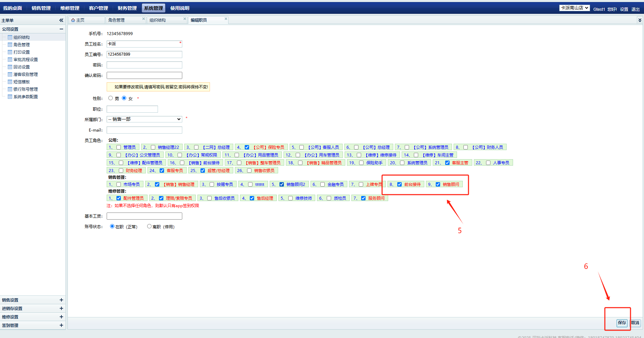Click the icon beside 打印设置 in sidebar
The image size is (644, 338).
10,52
